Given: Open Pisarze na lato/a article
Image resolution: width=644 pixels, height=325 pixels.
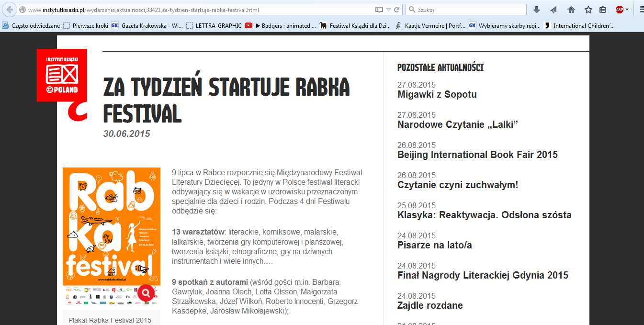Looking at the screenshot, I should (x=435, y=245).
